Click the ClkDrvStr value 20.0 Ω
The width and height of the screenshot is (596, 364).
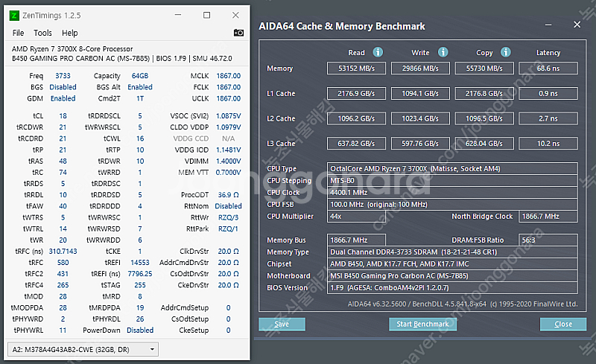pyautogui.click(x=229, y=251)
